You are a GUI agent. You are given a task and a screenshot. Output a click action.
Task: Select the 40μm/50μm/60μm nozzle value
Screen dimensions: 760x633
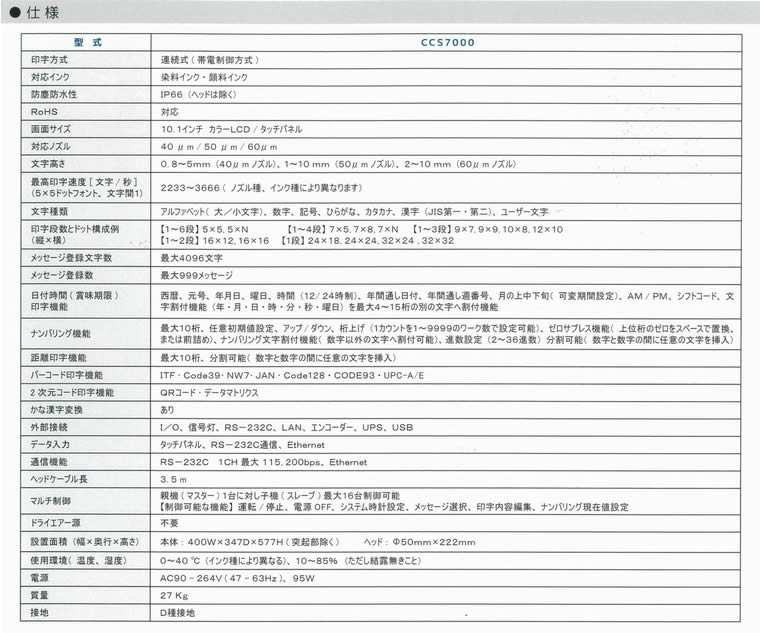[219, 146]
